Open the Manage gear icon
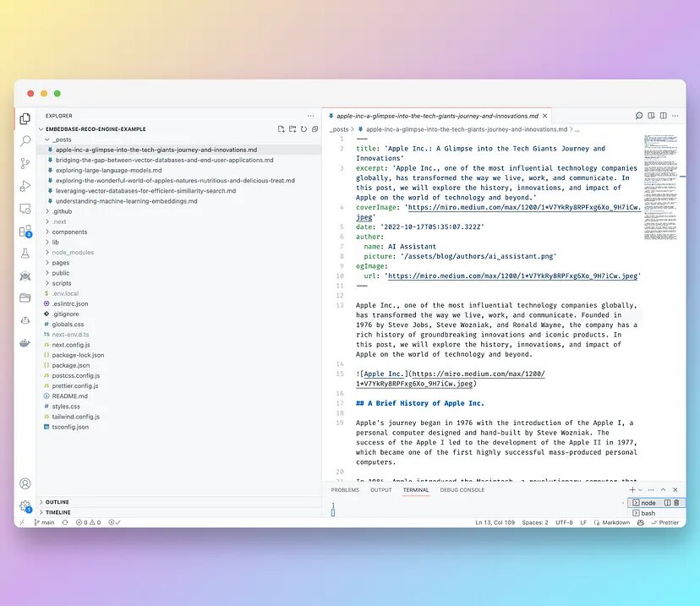This screenshot has height=606, width=700. click(25, 506)
